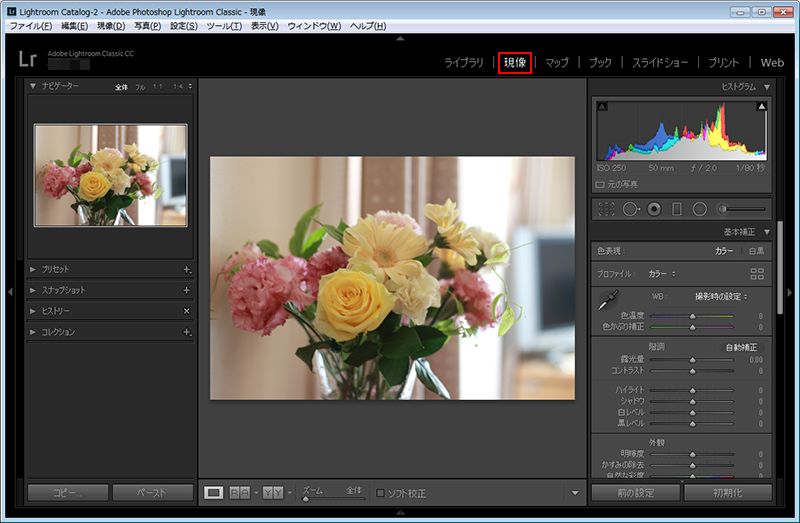Switch to the Web module
Viewport: 800px width, 523px height.
[772, 63]
